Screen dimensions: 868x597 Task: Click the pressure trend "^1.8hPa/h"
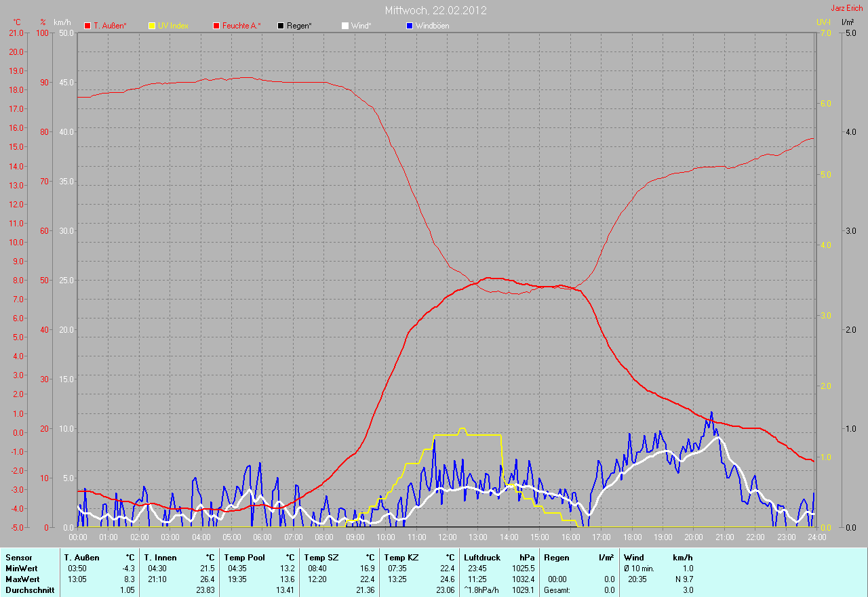tap(482, 590)
